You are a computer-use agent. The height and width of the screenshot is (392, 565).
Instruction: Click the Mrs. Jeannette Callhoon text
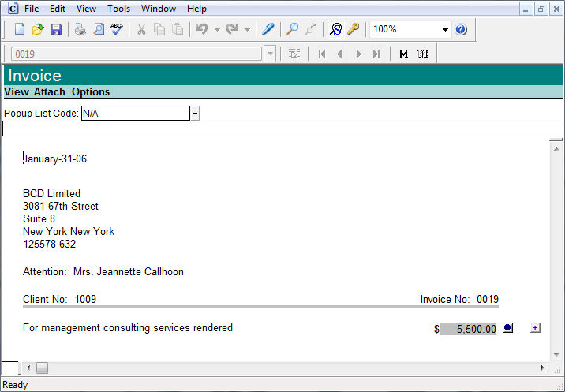(129, 271)
